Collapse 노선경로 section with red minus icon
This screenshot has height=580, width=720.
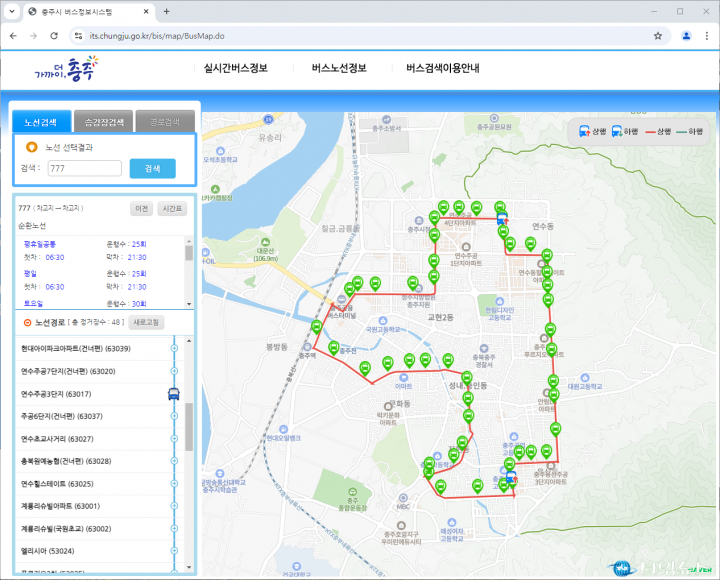tap(27, 323)
